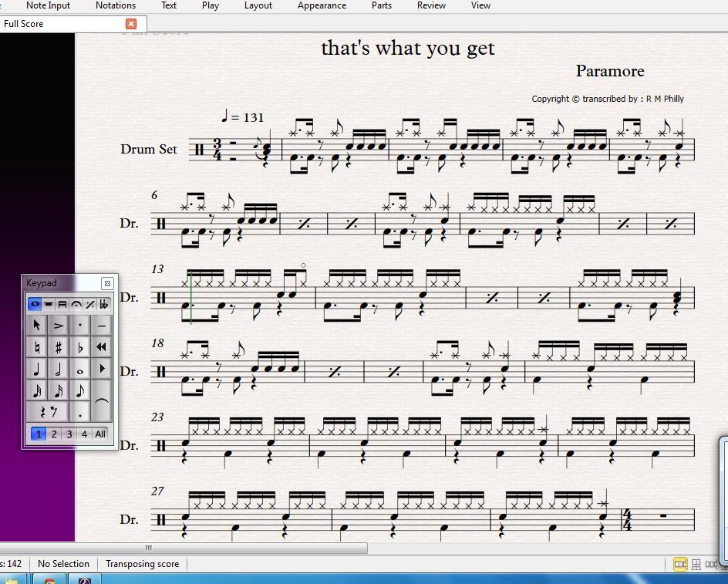Select the natural accidental key

click(37, 347)
